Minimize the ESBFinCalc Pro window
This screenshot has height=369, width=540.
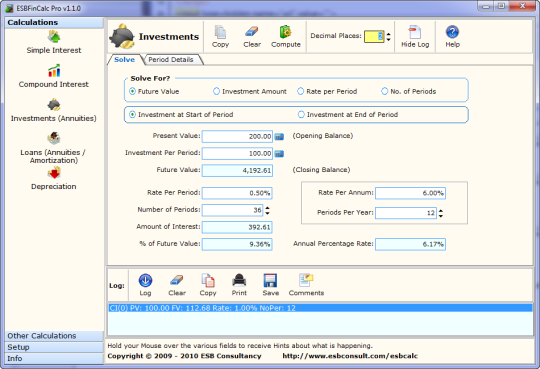coord(486,6)
